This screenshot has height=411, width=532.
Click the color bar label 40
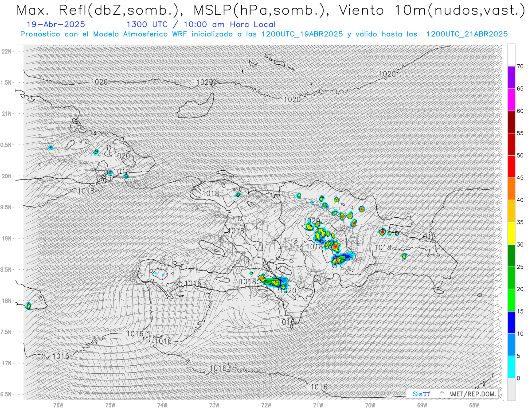point(520,200)
